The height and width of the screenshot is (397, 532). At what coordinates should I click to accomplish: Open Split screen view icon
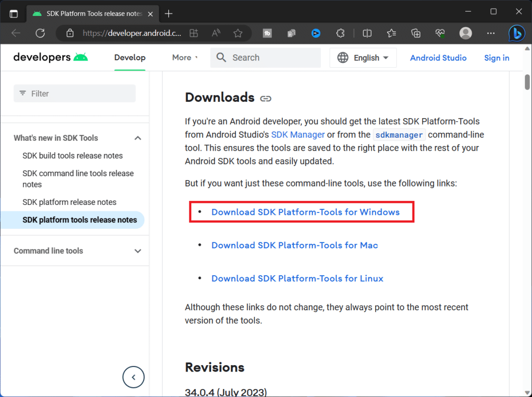pos(367,33)
